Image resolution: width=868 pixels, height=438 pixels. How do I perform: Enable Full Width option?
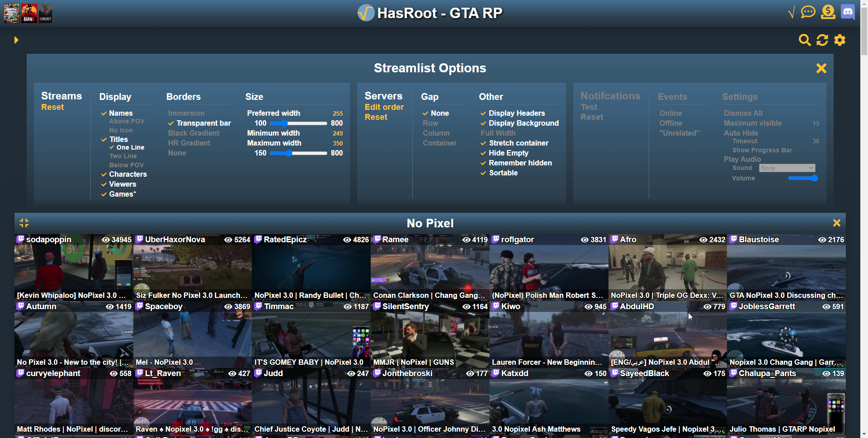498,133
